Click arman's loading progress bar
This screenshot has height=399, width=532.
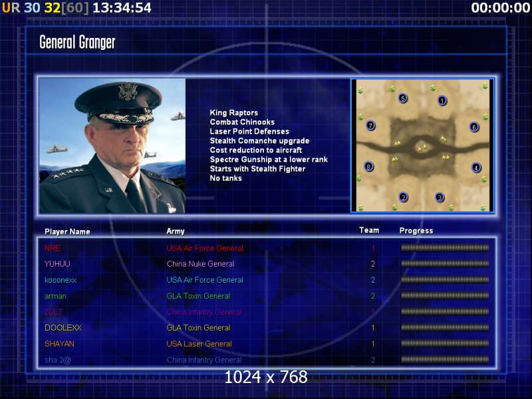445,295
